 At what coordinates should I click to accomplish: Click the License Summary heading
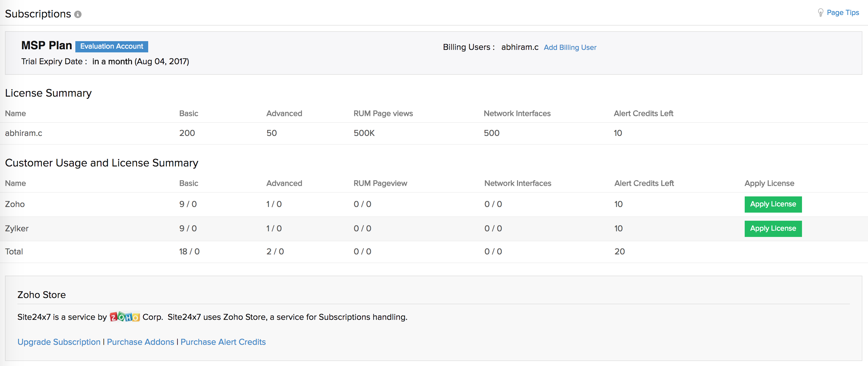(x=48, y=93)
